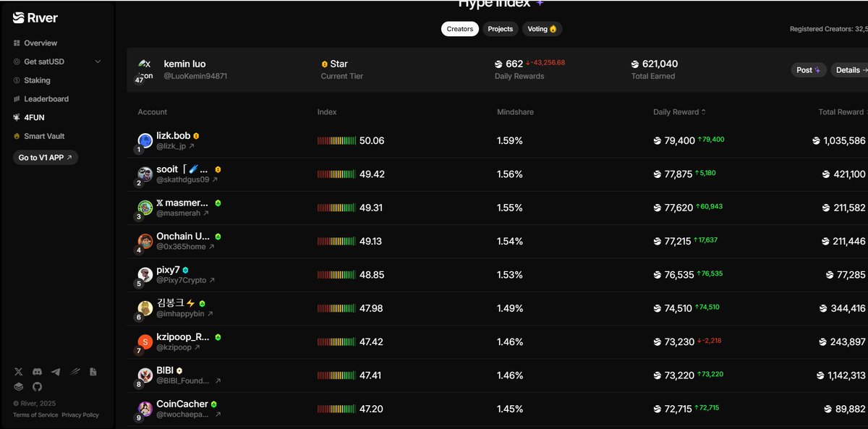Open external link arrow beside @0x365home
This screenshot has width=868, height=429.
coord(212,247)
